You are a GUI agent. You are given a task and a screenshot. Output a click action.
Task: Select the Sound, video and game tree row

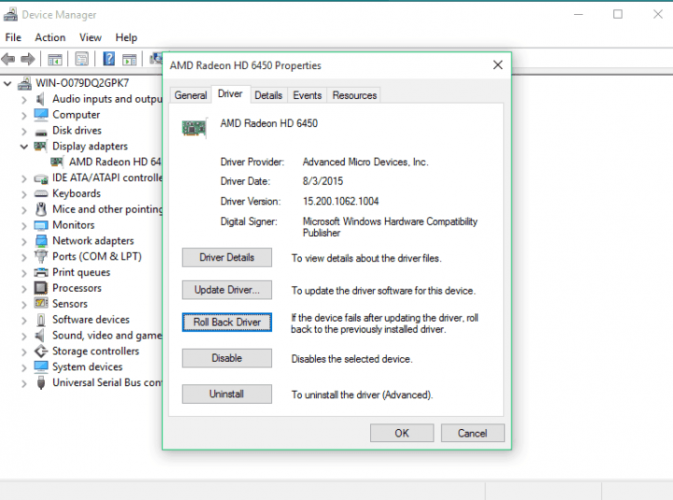[x=107, y=336]
